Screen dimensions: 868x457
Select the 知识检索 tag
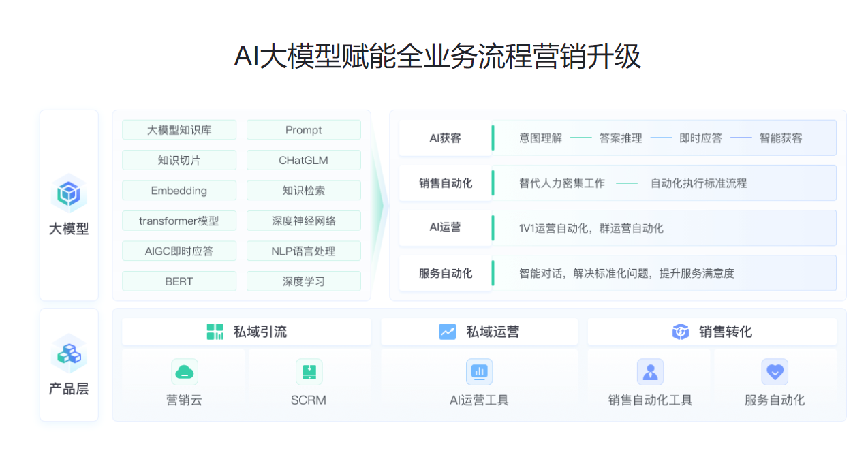pos(304,191)
